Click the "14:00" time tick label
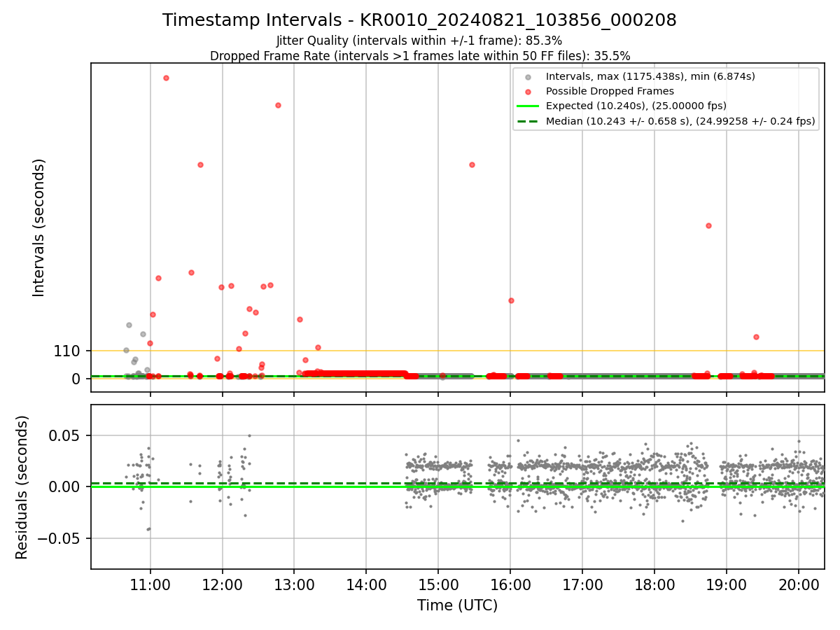 tap(366, 584)
